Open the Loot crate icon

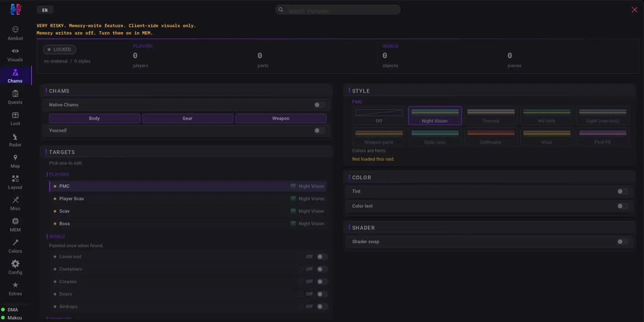click(x=15, y=115)
